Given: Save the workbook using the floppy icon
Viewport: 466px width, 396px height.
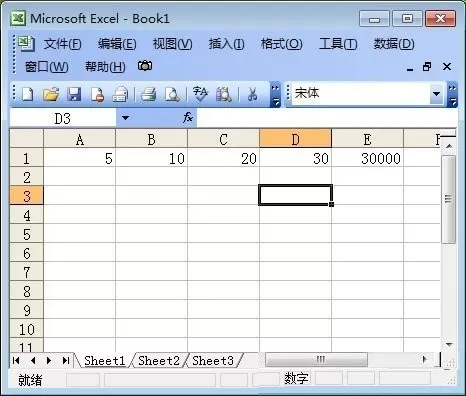Looking at the screenshot, I should (74, 94).
